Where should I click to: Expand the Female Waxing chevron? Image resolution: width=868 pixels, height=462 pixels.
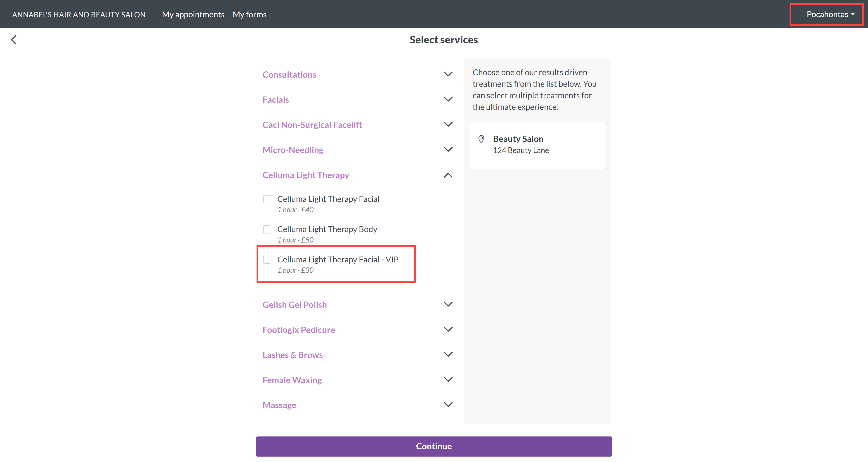(448, 379)
